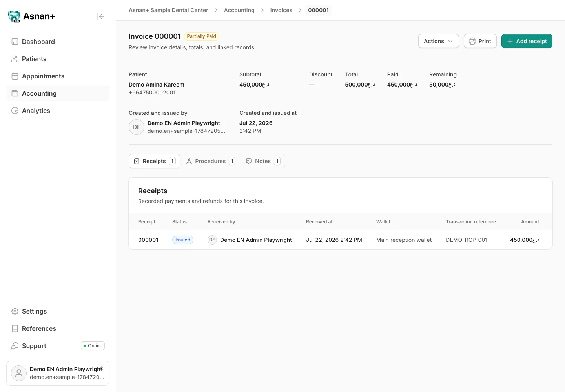Click the Online status badge
Viewport: 565px width, 392px height.
pyautogui.click(x=93, y=346)
